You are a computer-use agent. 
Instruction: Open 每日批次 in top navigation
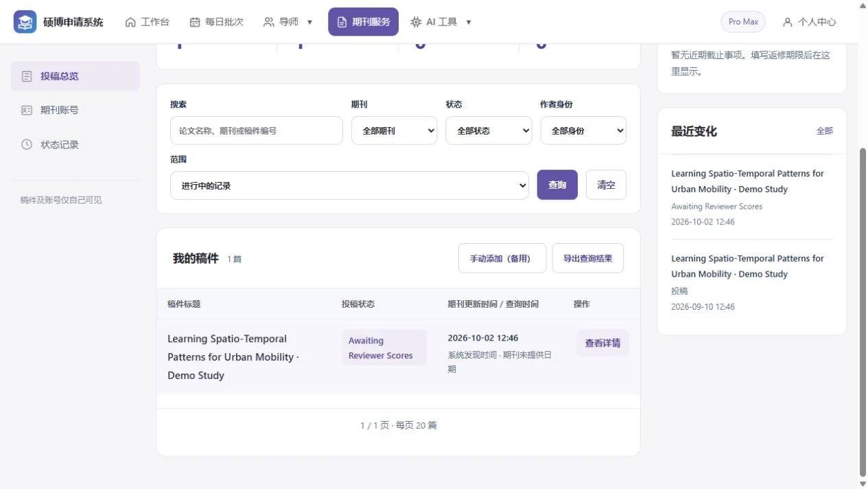(216, 22)
